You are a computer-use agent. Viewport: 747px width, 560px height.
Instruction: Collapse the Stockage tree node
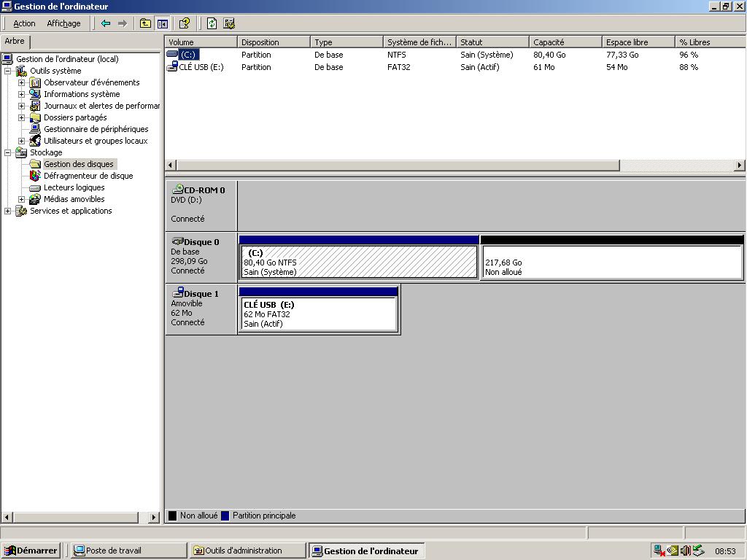click(x=7, y=152)
